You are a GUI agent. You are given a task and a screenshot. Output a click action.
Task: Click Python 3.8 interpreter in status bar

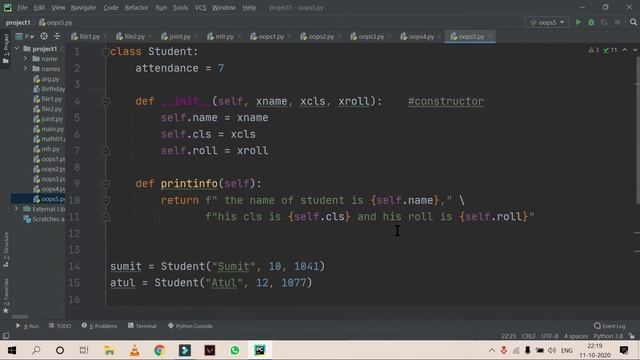pyautogui.click(x=608, y=336)
